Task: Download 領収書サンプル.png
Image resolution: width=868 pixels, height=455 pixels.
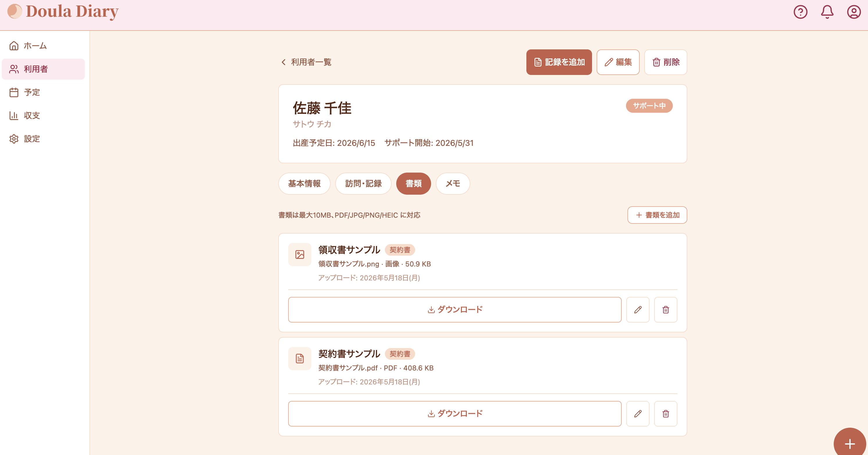Action: (455, 310)
